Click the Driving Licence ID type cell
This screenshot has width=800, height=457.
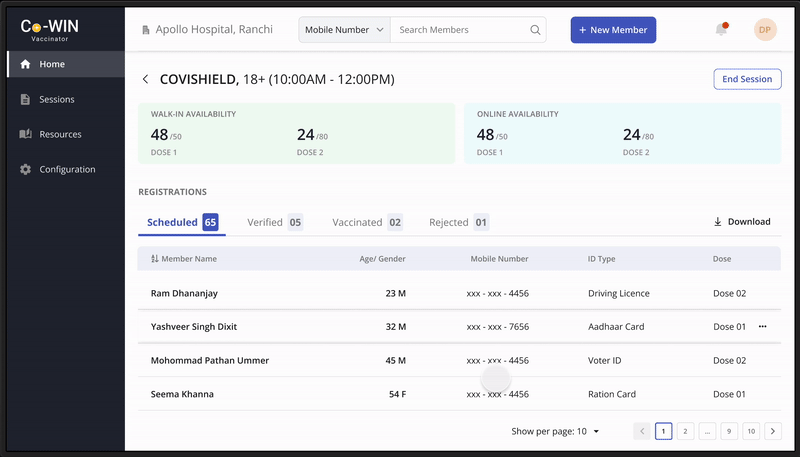pyautogui.click(x=618, y=293)
